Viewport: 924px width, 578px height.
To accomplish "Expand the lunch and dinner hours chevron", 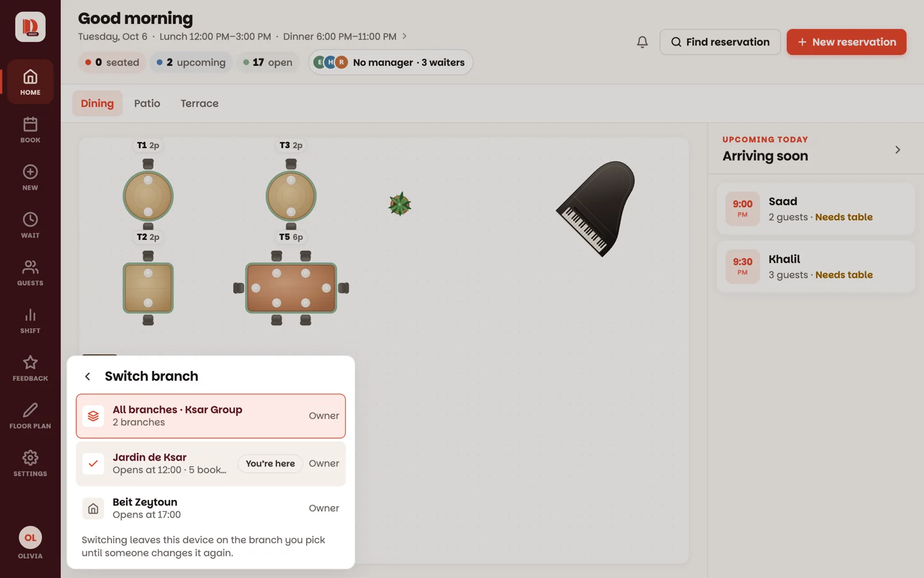I will pyautogui.click(x=404, y=36).
